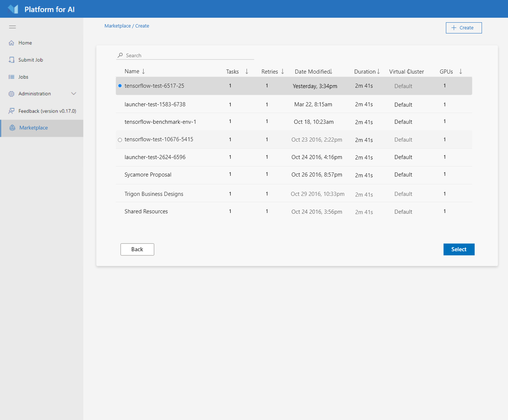Select radio for tensorflow-test-6517-25
Image resolution: width=508 pixels, height=420 pixels.
[120, 86]
